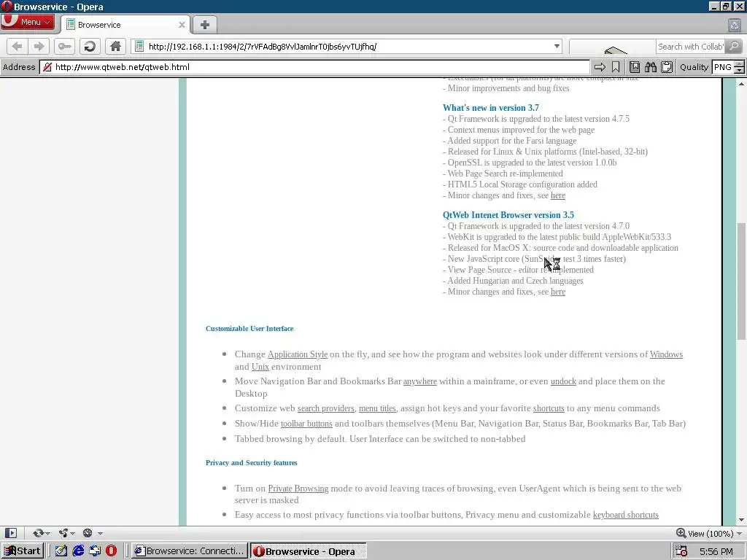Screen dimensions: 747x560
Task: Click the framed picture icon in Browservice bar
Action: pyautogui.click(x=635, y=67)
